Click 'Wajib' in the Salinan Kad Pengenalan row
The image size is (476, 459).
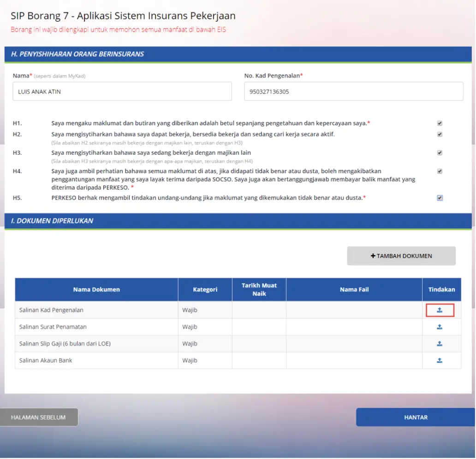(190, 310)
